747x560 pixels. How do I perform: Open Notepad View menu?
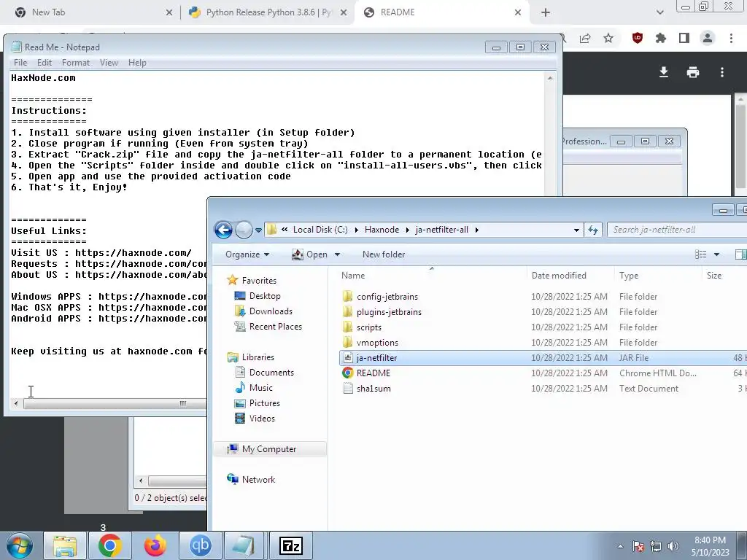[109, 63]
